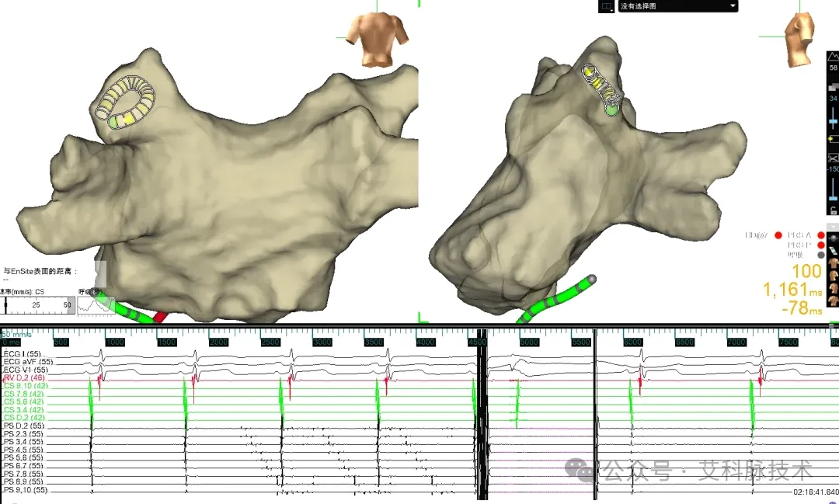Select the sphere view icon in sidebar
839x504 pixels.
pyautogui.click(x=833, y=238)
